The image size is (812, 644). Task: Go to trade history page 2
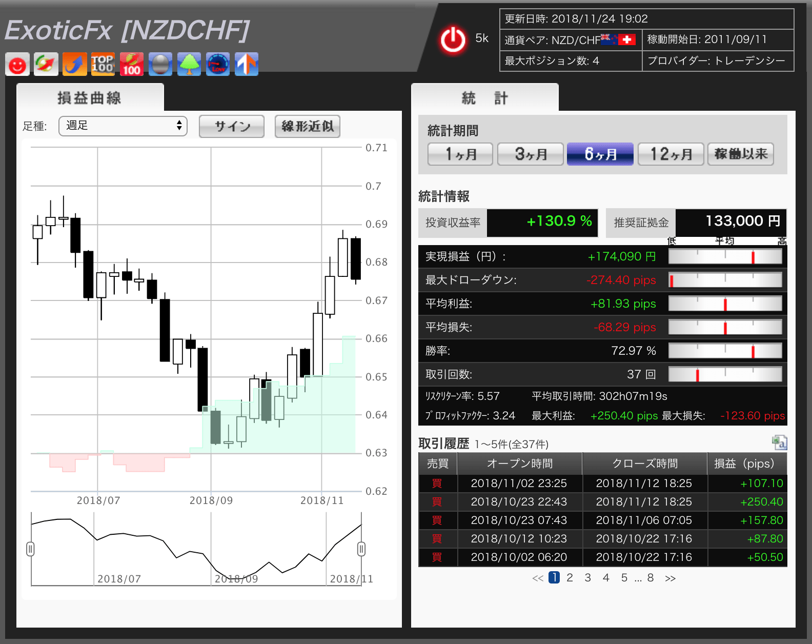coord(570,578)
